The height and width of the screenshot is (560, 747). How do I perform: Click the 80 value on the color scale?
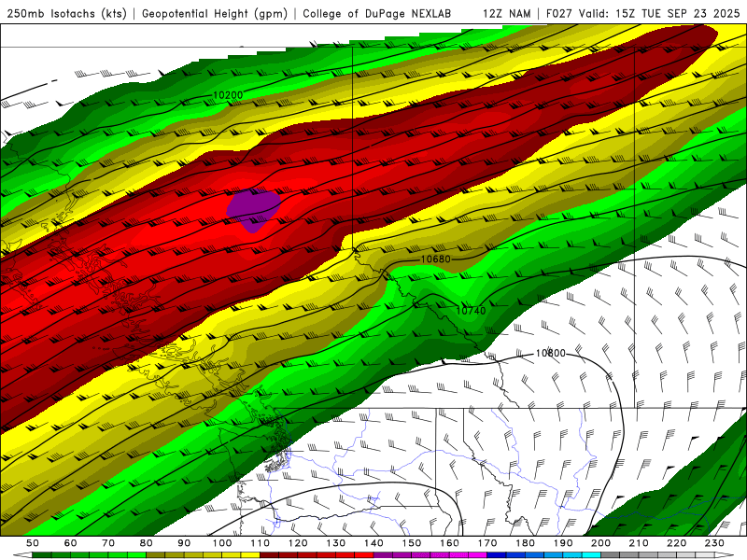coord(147,543)
